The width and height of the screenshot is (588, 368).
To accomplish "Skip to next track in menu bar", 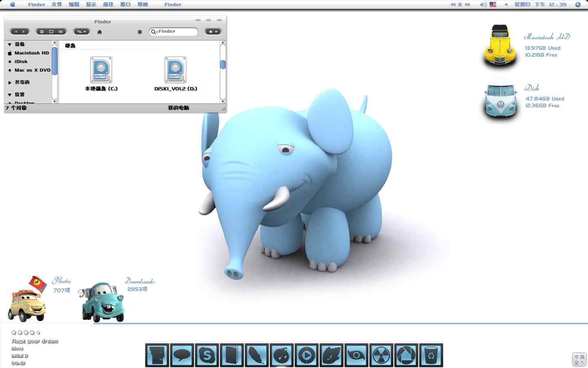I will coord(468,4).
